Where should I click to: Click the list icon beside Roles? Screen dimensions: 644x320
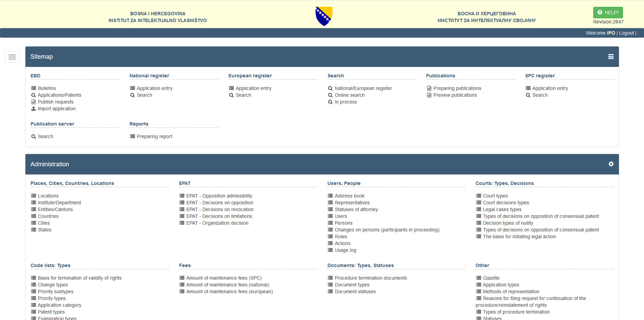click(x=330, y=237)
